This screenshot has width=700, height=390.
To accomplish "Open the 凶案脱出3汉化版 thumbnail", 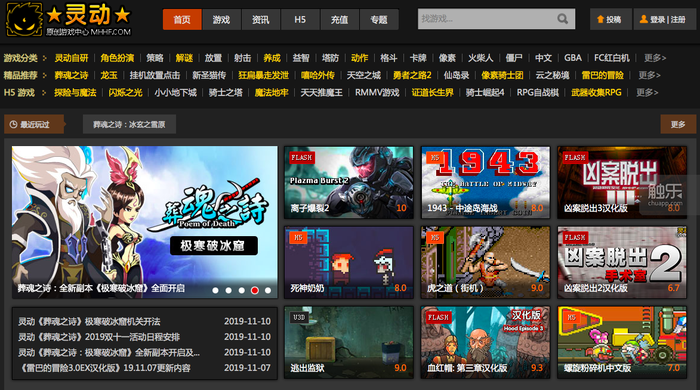I will pos(622,183).
